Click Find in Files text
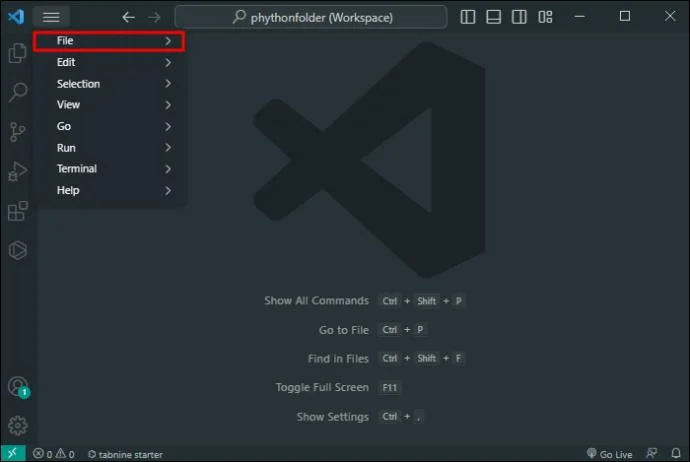 pos(338,359)
